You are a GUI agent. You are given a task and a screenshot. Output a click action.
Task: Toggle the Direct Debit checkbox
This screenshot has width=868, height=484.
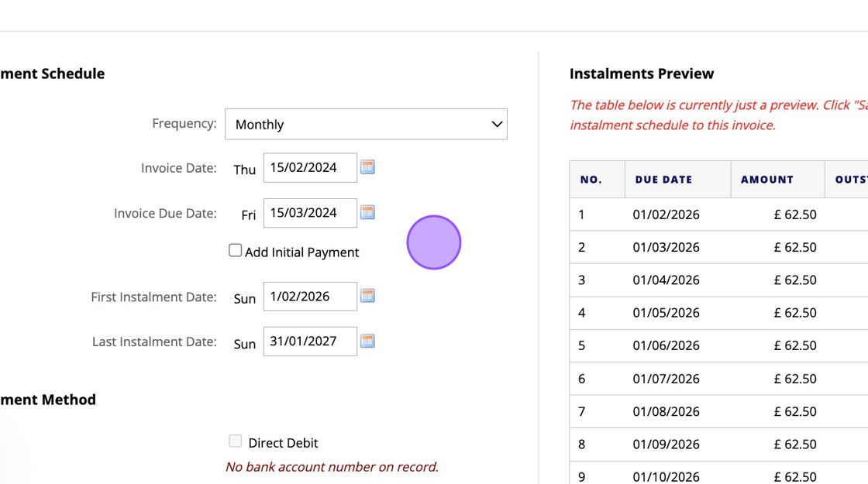(235, 441)
